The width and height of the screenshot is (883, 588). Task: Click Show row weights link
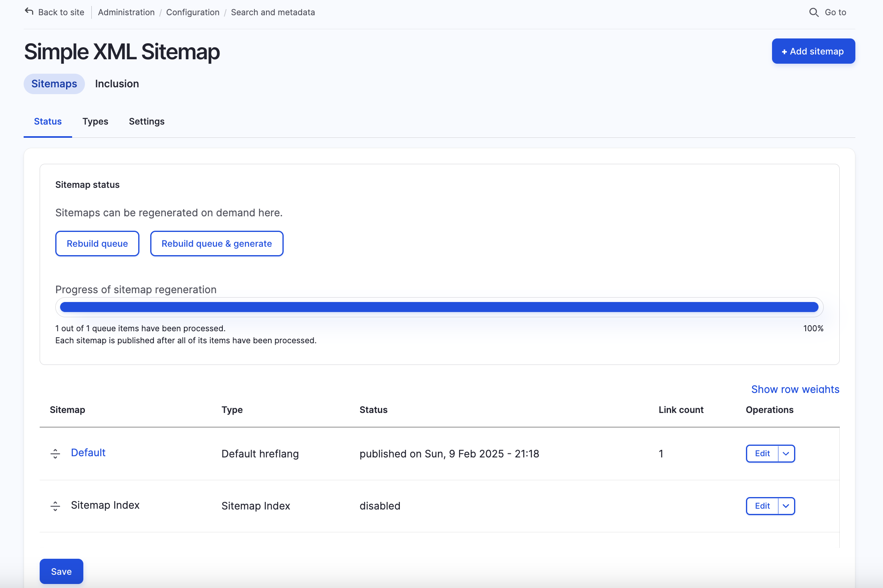pos(795,389)
